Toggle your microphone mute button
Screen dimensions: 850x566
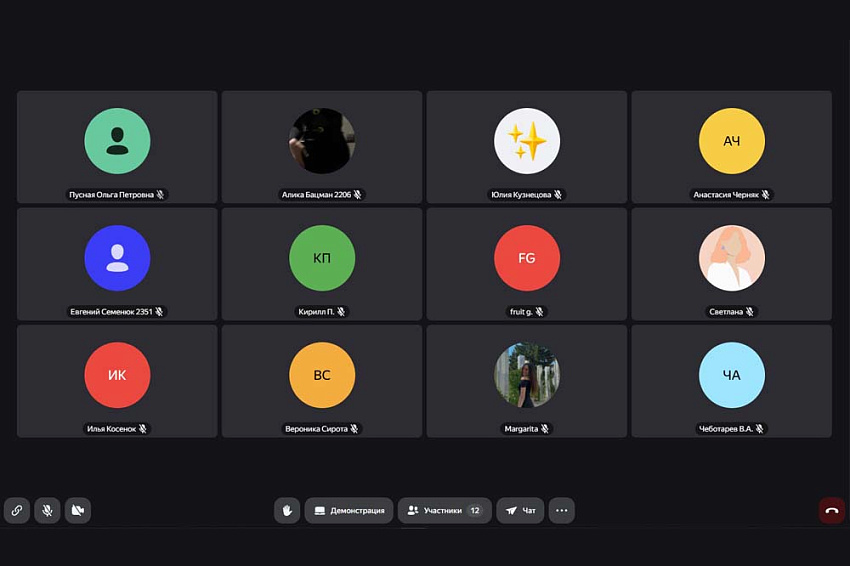(46, 510)
